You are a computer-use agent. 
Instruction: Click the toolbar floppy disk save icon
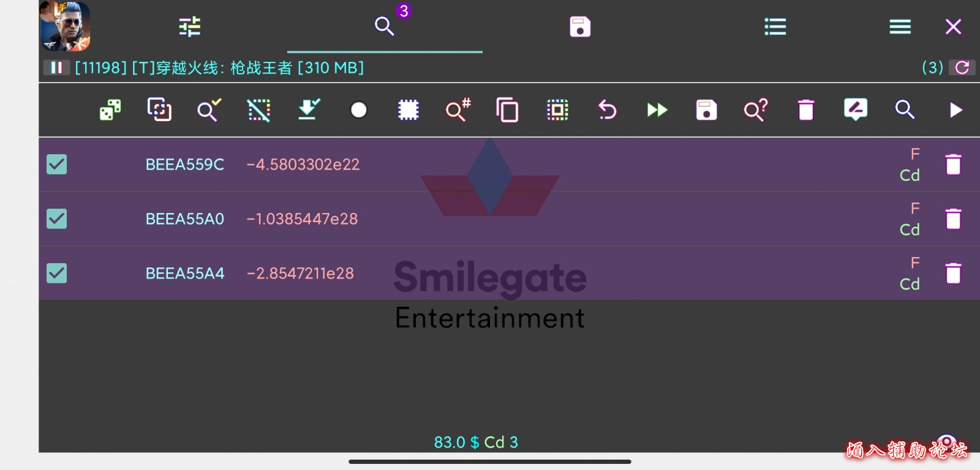tap(706, 110)
